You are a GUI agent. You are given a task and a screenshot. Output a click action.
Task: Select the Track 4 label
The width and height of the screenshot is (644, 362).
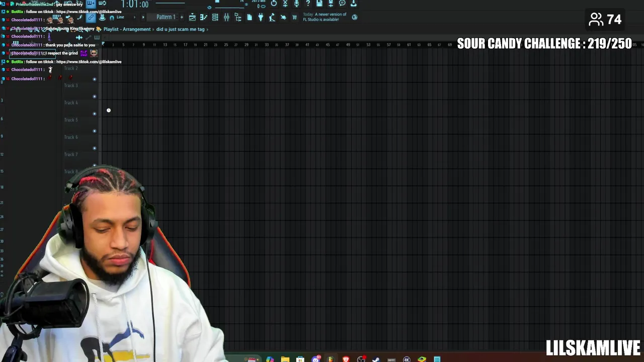point(71,103)
